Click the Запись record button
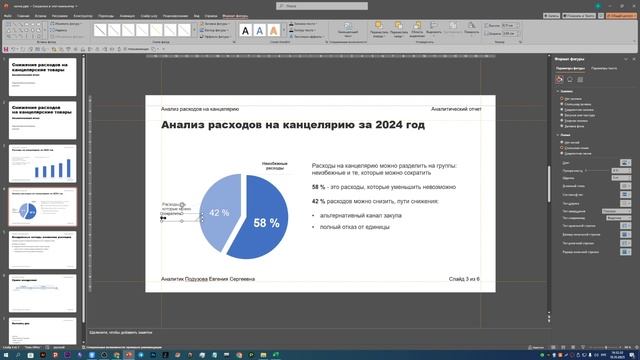The image size is (640, 360). coord(551,16)
